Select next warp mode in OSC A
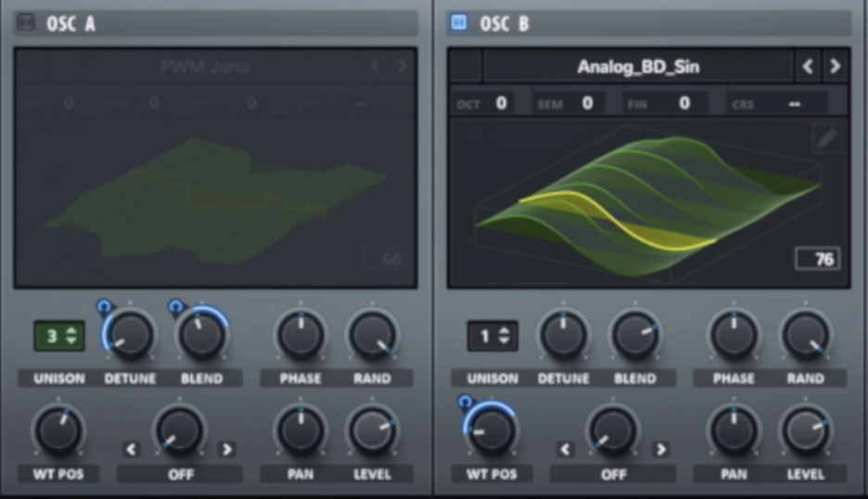Screen dimensions: 868x499 coord(227,449)
